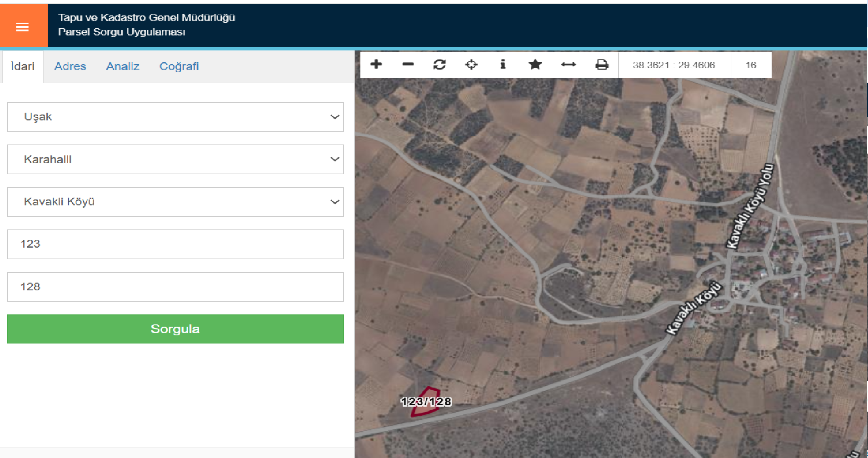This screenshot has height=458, width=868.
Task: Select the measure distance arrow tool
Action: coord(569,65)
